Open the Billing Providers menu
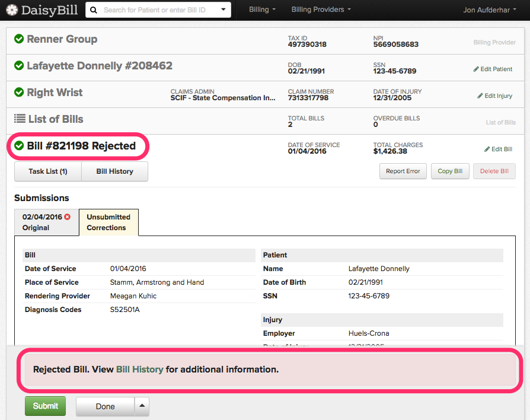This screenshot has height=420, width=530. click(321, 9)
